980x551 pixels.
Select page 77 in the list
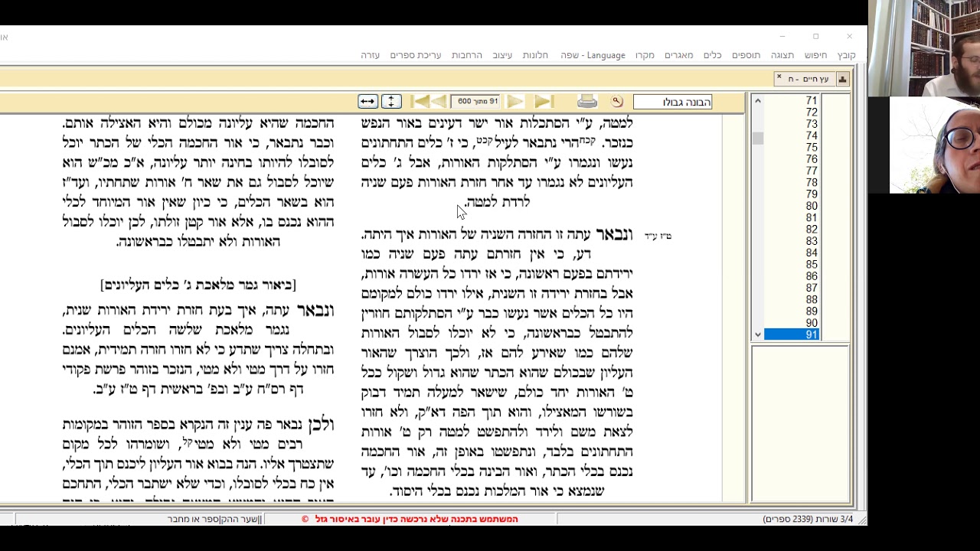click(792, 171)
